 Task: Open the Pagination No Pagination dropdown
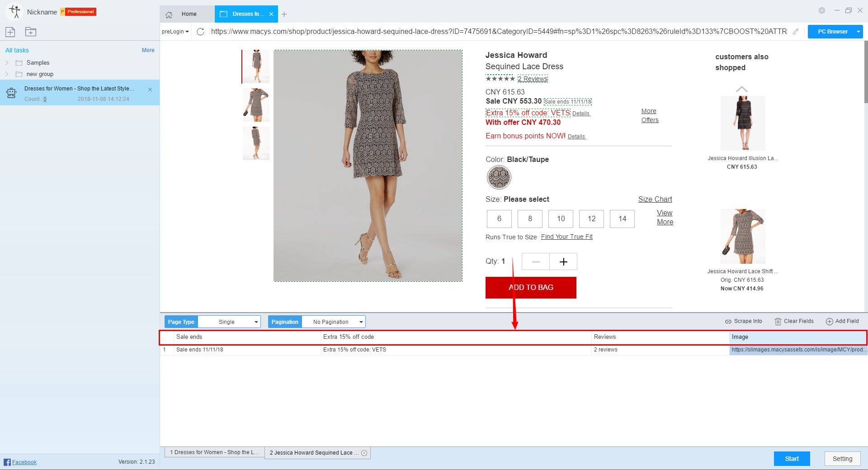point(333,322)
